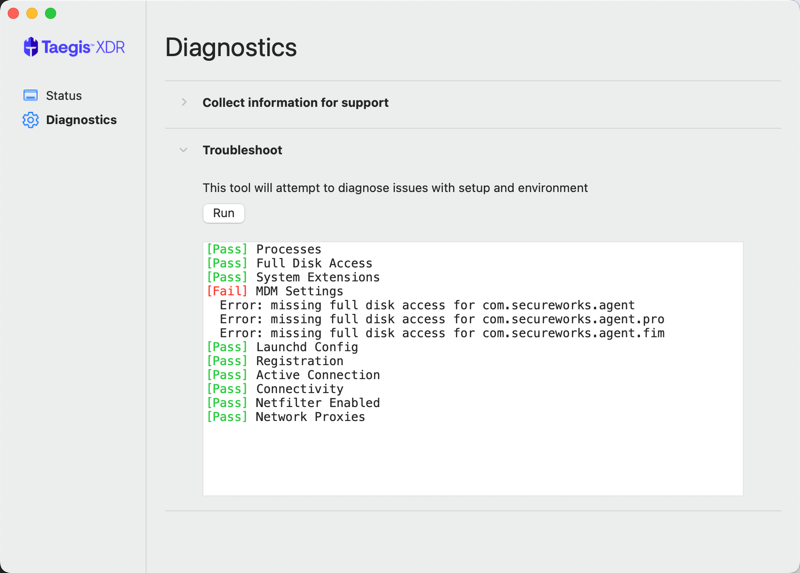Click the Pass Processes result line
This screenshot has width=800, height=573.
pyautogui.click(x=264, y=250)
